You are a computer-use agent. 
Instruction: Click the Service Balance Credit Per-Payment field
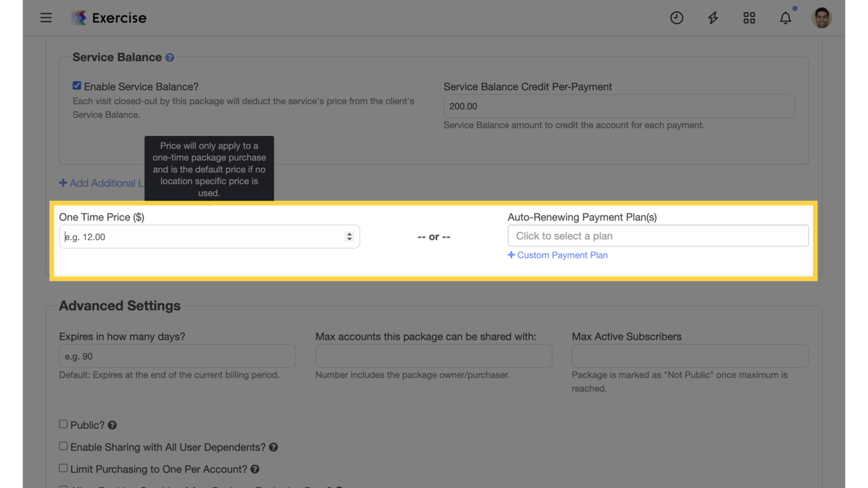pyautogui.click(x=620, y=105)
